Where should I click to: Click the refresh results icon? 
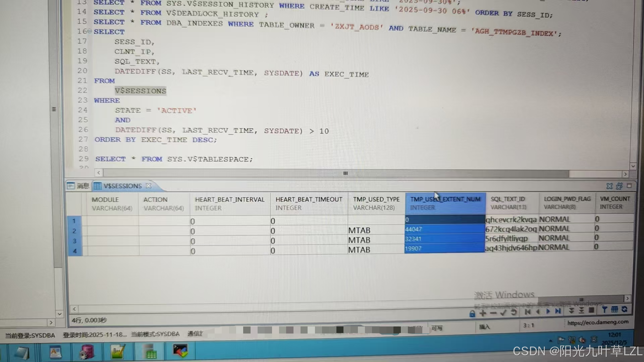pyautogui.click(x=625, y=309)
